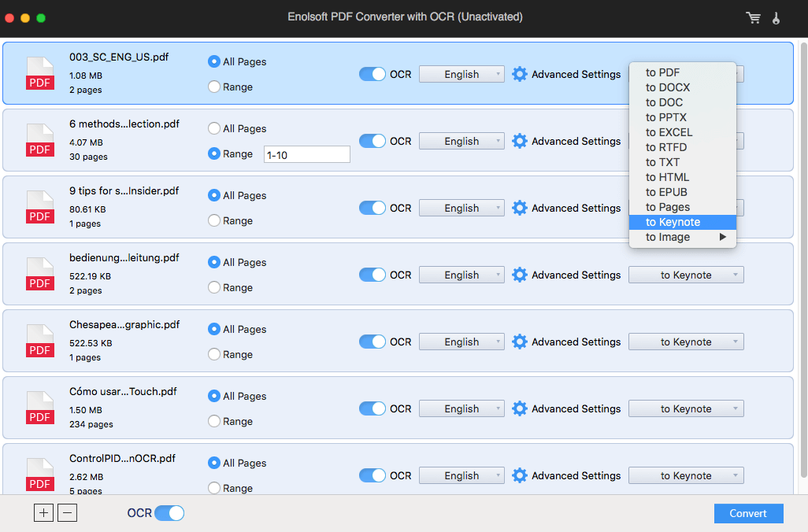Click the Convert button

(748, 513)
